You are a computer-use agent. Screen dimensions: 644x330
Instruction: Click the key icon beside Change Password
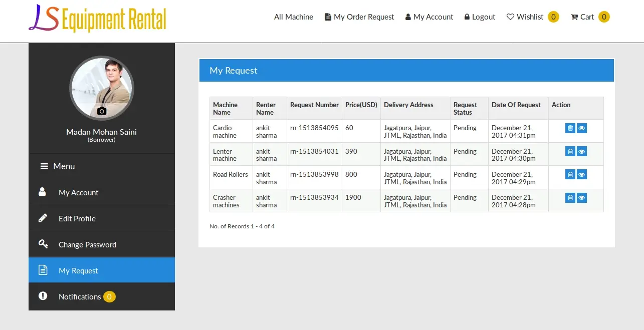point(43,244)
